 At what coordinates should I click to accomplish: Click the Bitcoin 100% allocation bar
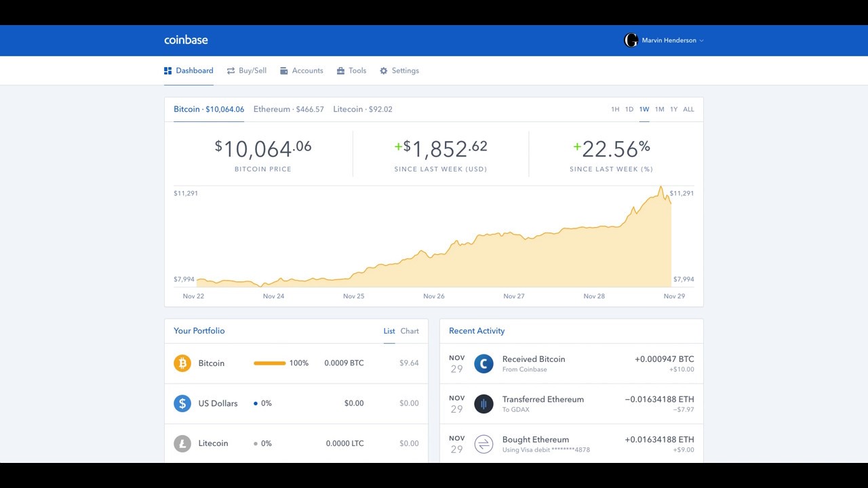(270, 363)
